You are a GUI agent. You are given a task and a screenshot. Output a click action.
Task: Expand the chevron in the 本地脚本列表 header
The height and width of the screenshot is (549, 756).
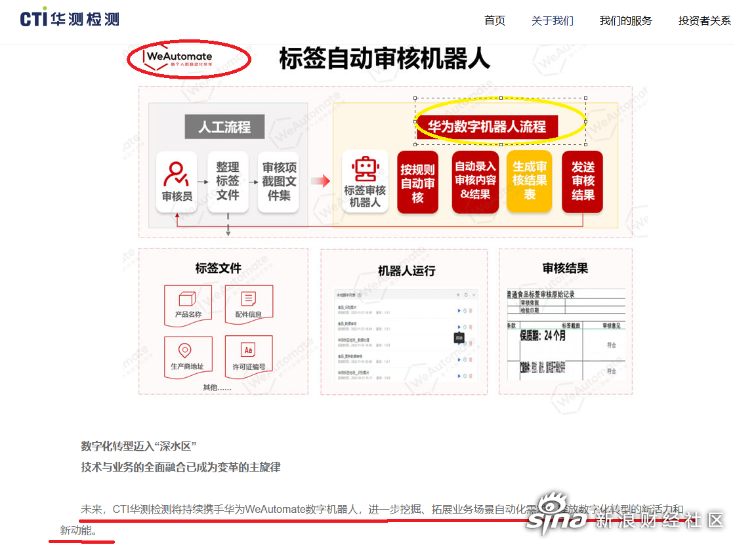click(474, 295)
